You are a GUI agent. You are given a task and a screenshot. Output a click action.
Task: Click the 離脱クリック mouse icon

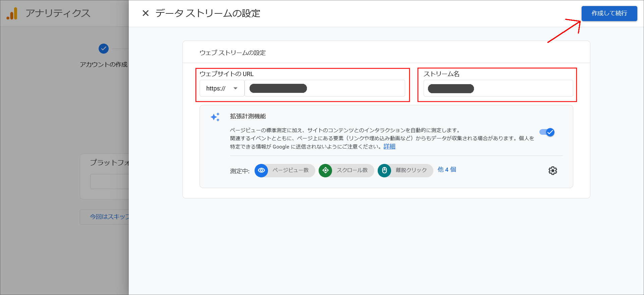(x=384, y=170)
